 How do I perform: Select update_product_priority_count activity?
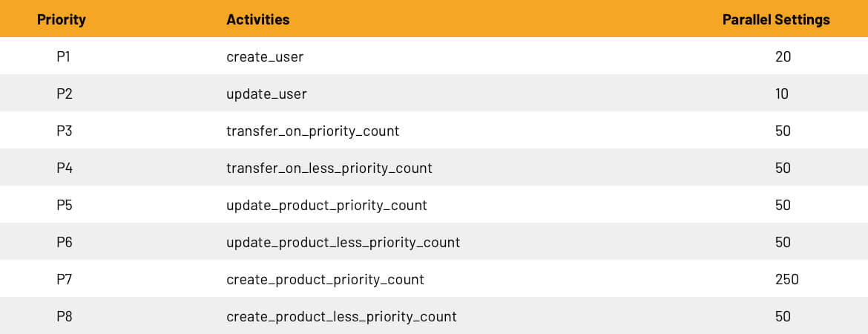point(326,206)
